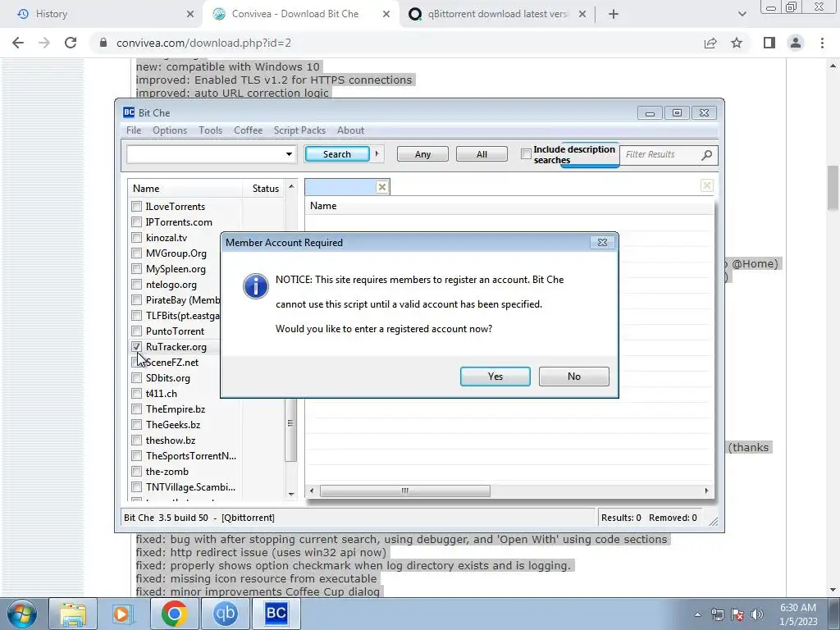The image size is (840, 630).
Task: Show hidden system tray icons
Action: (697, 614)
